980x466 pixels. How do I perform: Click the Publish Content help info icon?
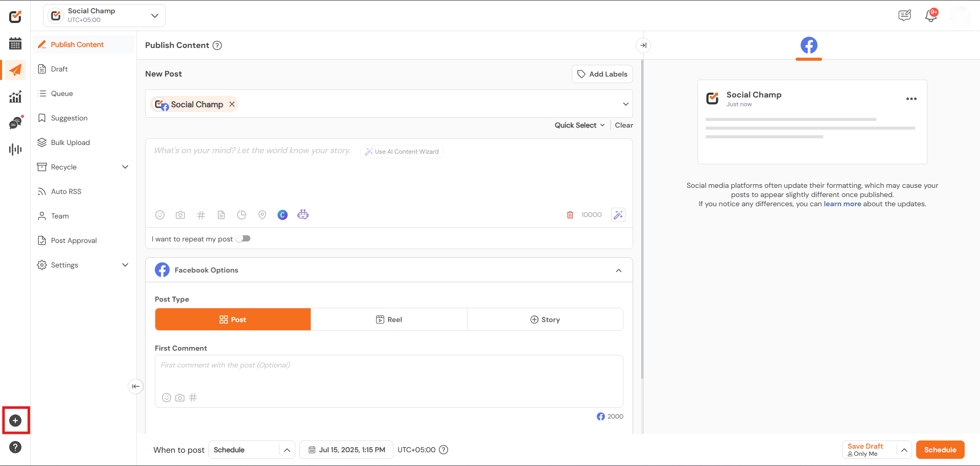pyautogui.click(x=217, y=45)
